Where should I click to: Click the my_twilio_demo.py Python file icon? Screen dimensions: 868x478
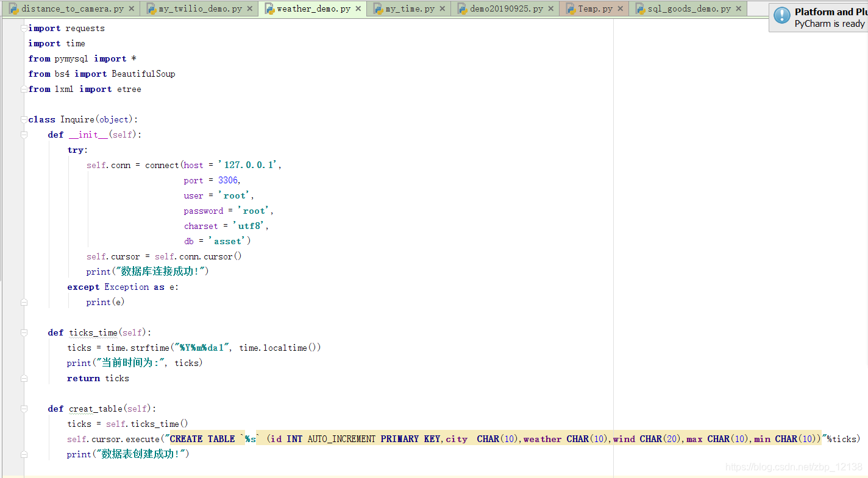pyautogui.click(x=151, y=9)
